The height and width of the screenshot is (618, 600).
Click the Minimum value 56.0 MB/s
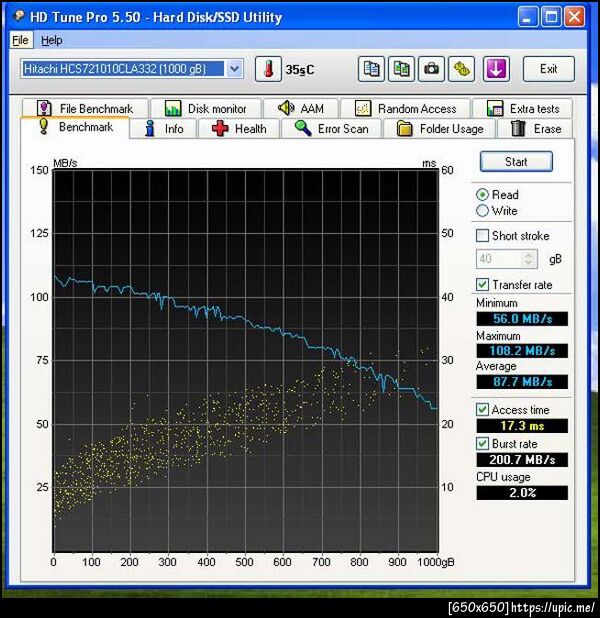[x=522, y=318]
